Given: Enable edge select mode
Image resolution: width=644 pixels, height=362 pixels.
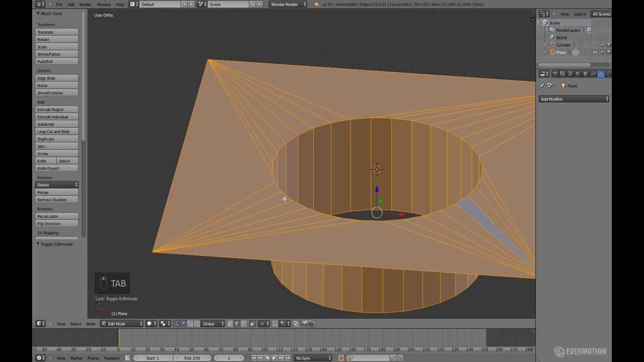Looking at the screenshot, I should pyautogui.click(x=237, y=324).
